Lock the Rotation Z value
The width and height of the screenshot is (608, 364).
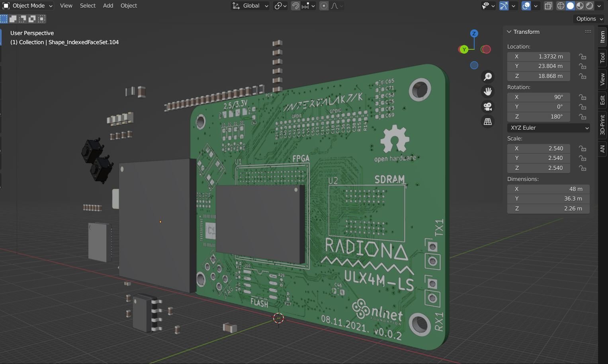pyautogui.click(x=583, y=117)
